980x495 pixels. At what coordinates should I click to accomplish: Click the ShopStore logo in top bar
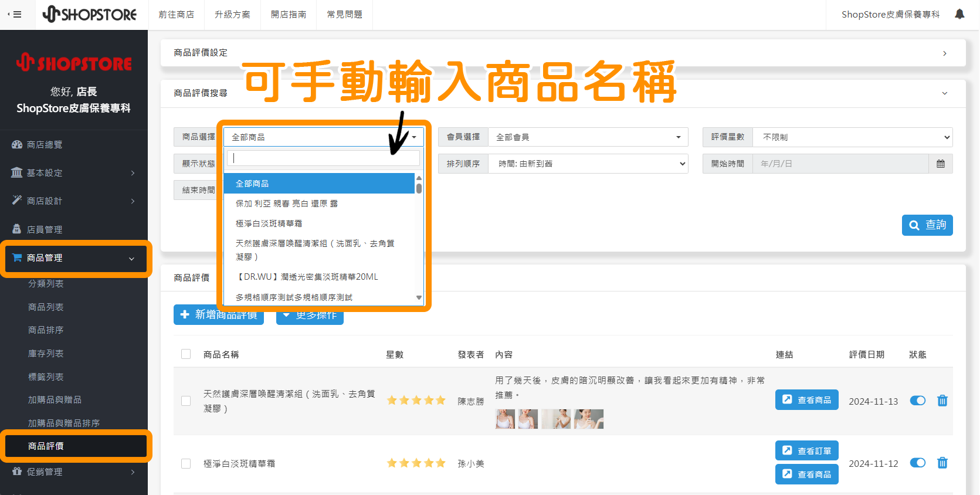pyautogui.click(x=89, y=14)
